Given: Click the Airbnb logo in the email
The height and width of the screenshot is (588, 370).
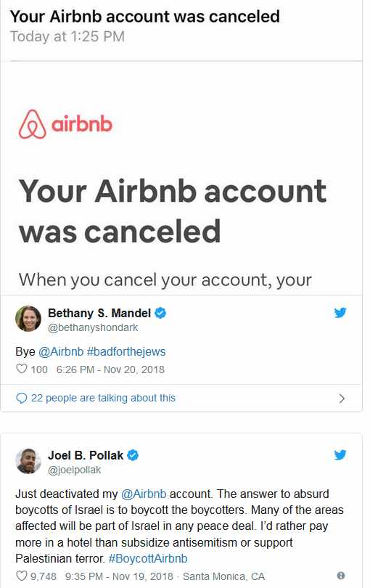Looking at the screenshot, I should click(x=65, y=124).
